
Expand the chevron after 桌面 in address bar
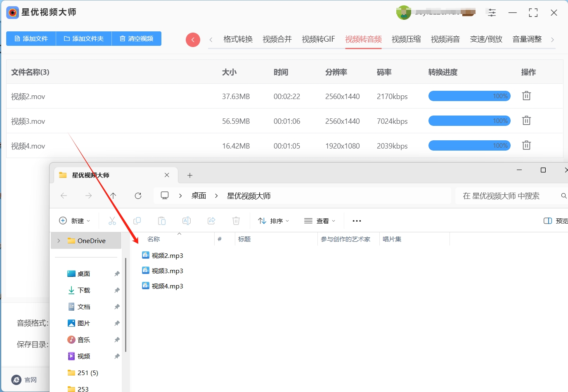point(216,196)
